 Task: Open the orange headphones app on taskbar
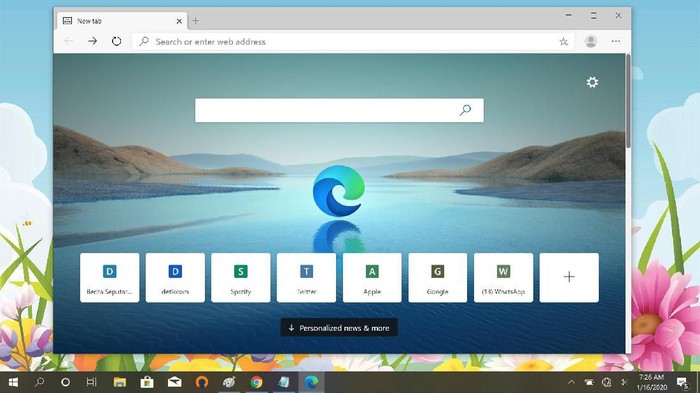tap(202, 382)
